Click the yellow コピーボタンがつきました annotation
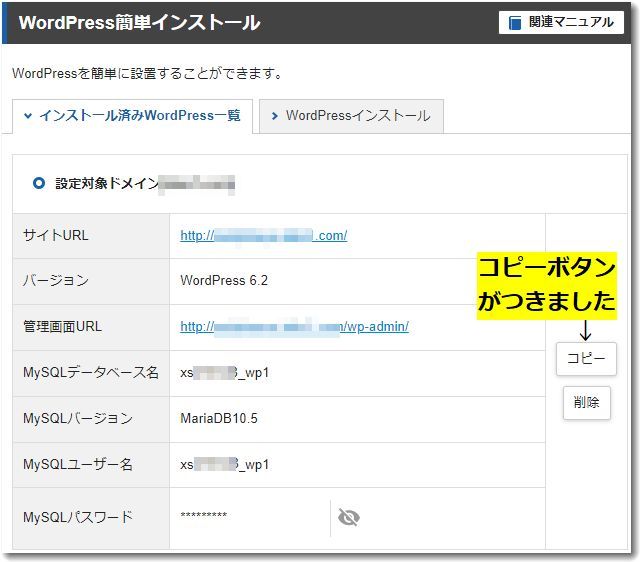The width and height of the screenshot is (640, 562). 546,285
